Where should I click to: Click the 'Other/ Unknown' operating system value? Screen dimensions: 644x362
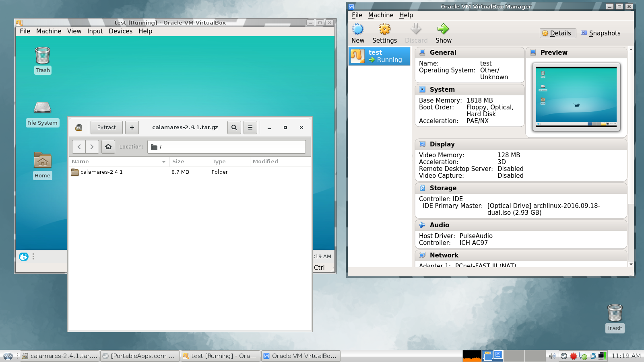click(494, 74)
